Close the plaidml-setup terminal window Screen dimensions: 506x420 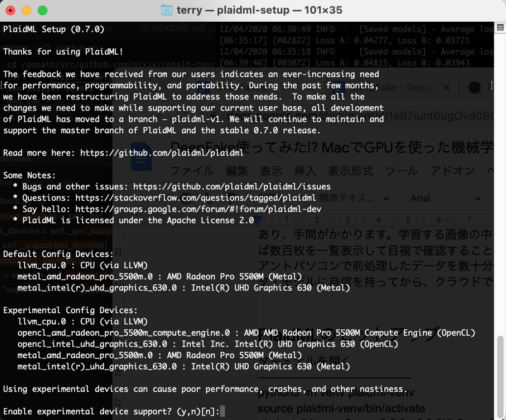(x=10, y=10)
